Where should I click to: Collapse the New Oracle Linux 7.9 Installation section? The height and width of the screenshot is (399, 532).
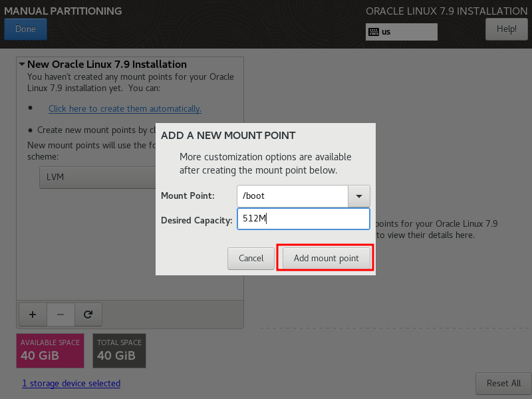[22, 64]
